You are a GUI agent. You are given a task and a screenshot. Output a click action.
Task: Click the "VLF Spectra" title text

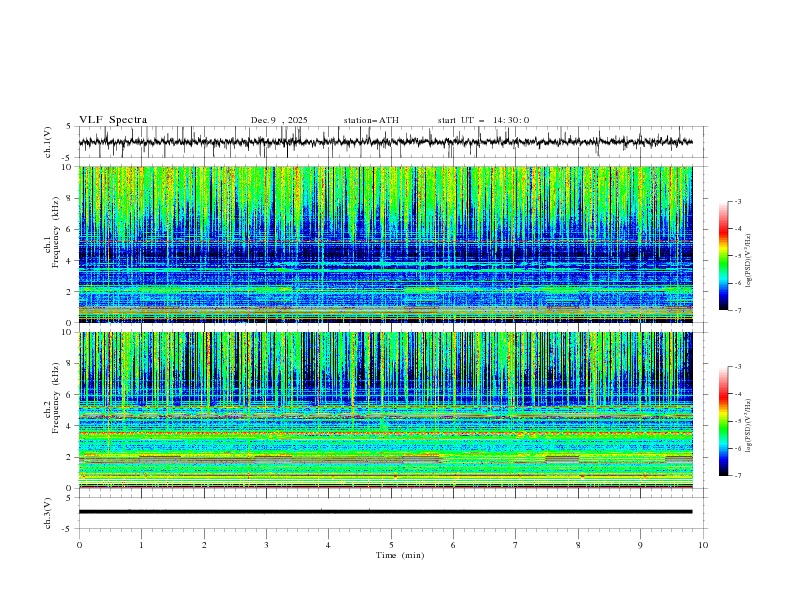[x=113, y=120]
